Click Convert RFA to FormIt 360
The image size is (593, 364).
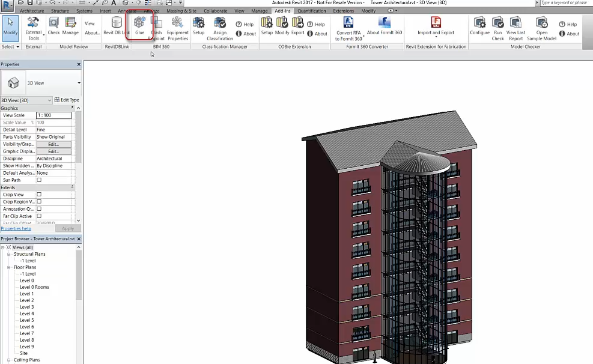coord(348,28)
